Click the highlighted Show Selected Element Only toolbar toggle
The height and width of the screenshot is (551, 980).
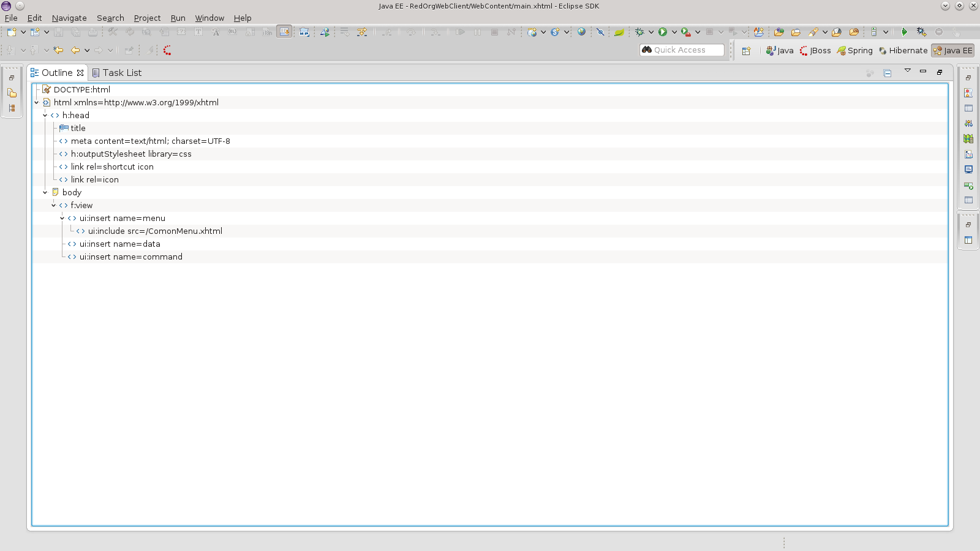click(x=284, y=32)
